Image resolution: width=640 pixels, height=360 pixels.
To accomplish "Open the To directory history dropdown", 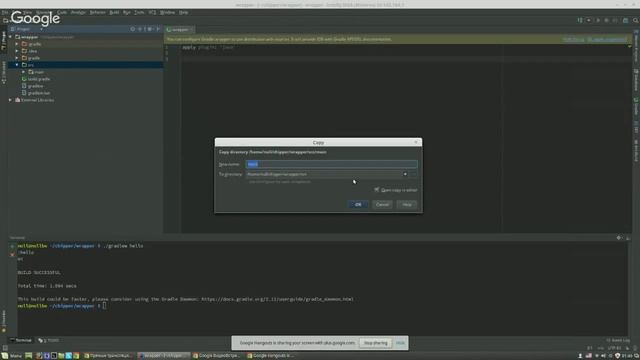I will [x=405, y=174].
